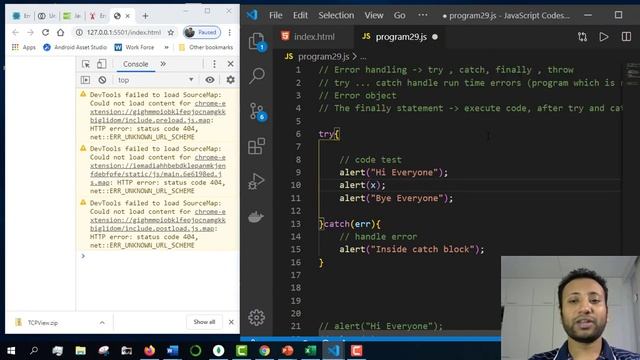This screenshot has width=640, height=360.
Task: Show the DevTools console sidebar
Action: pyautogui.click(x=85, y=80)
